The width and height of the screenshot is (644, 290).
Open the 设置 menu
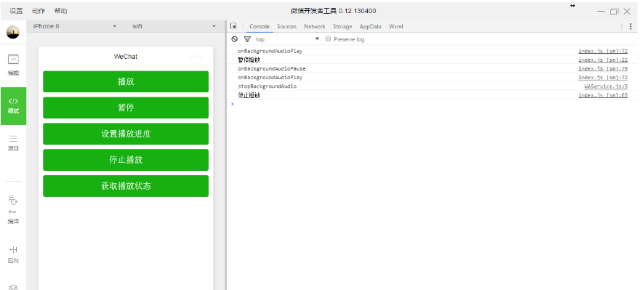pos(16,11)
